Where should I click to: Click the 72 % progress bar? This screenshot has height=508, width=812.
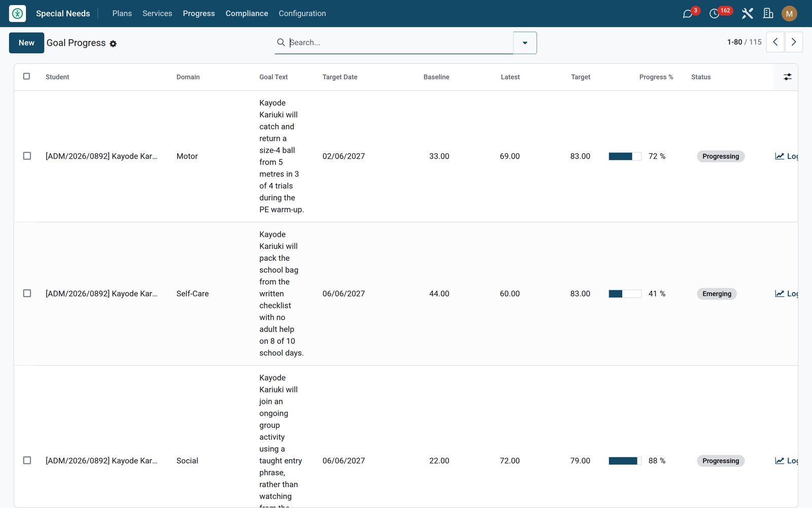point(625,156)
